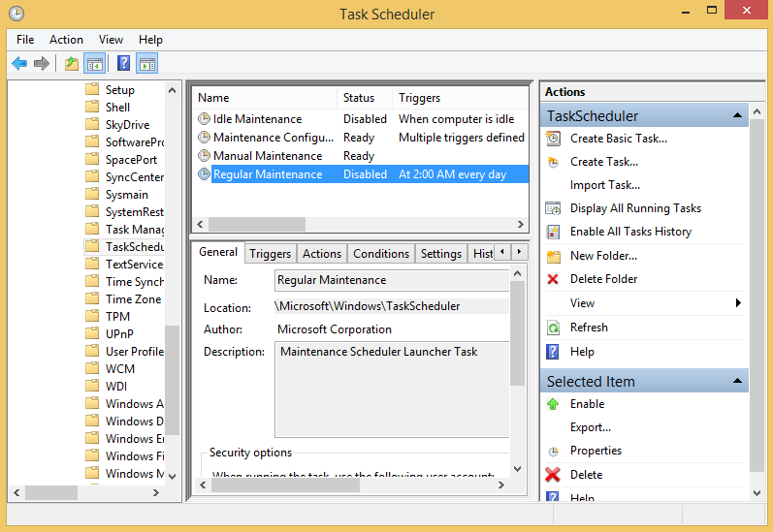Screen dimensions: 773x532
Task: Click the green Enable arrow icon
Action: point(553,404)
